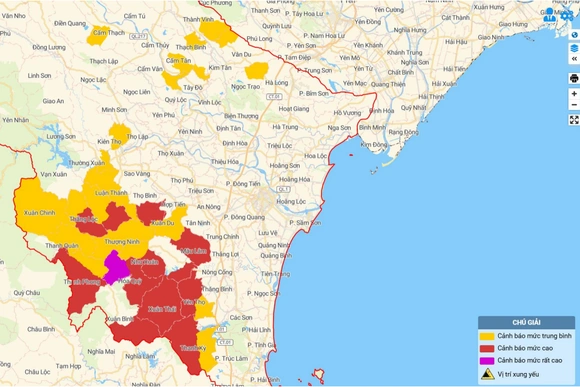The height and width of the screenshot is (387, 580).
Task: Select 'Cảnh báo mức rất cao' legend text
Action: tap(530, 360)
